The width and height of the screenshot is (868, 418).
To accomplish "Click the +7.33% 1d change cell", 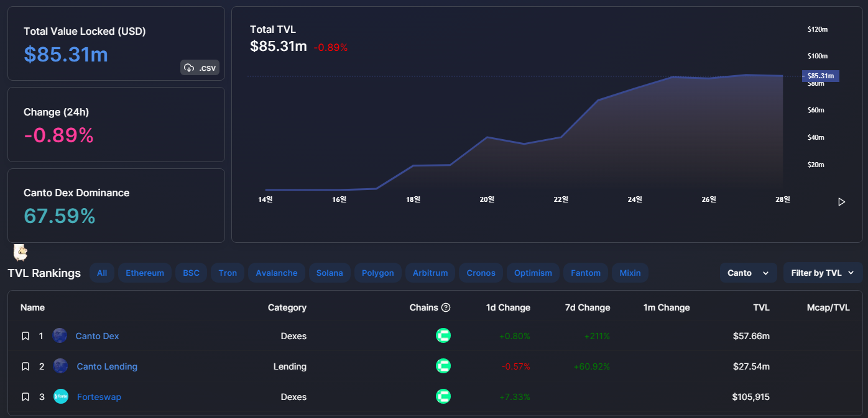I will pos(515,397).
